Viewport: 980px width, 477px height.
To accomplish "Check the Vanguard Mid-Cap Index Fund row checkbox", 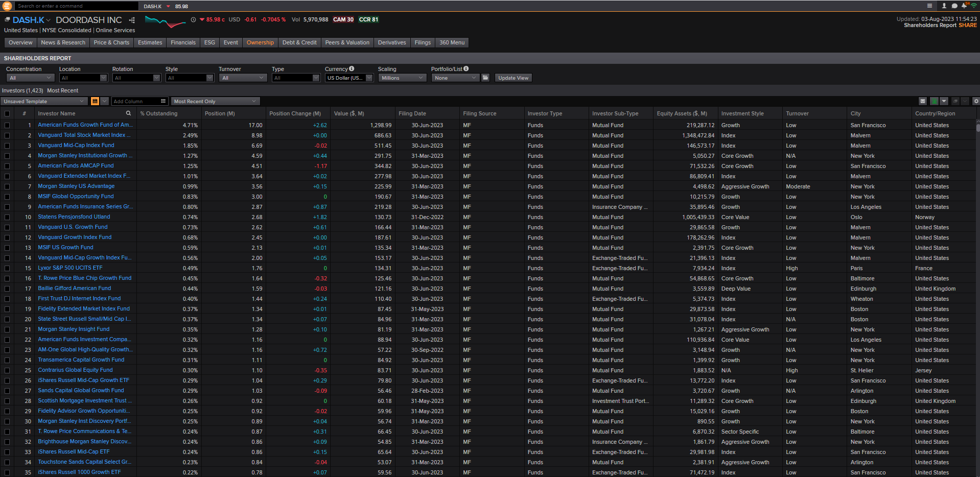I will pos(7,146).
